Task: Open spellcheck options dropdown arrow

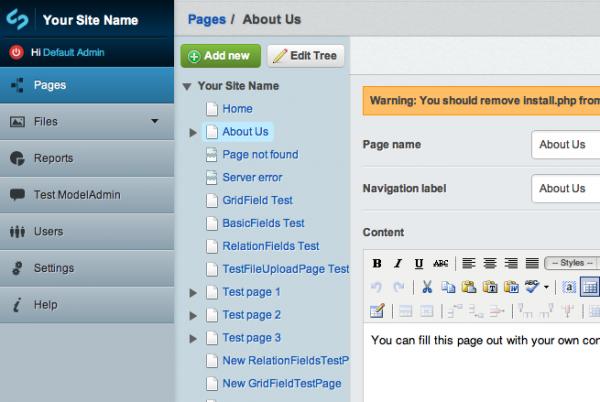Action: point(546,287)
